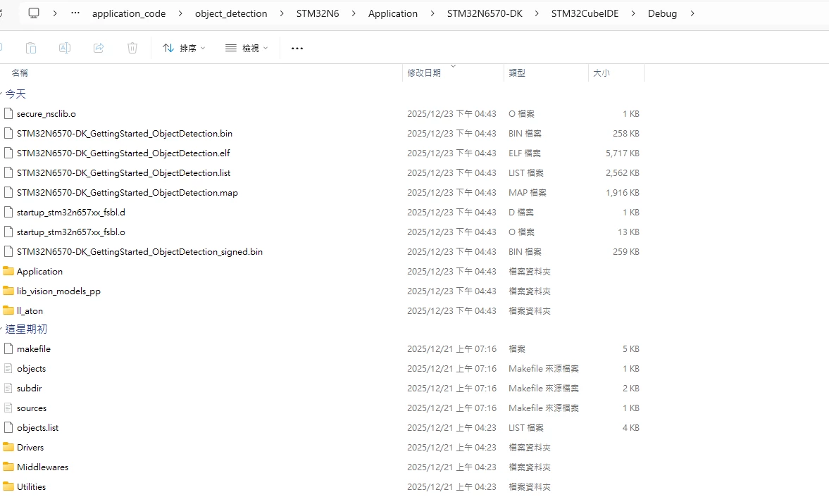Image resolution: width=829 pixels, height=504 pixels.
Task: Select ObjectDetection_signed.bin file icon
Action: tap(8, 251)
